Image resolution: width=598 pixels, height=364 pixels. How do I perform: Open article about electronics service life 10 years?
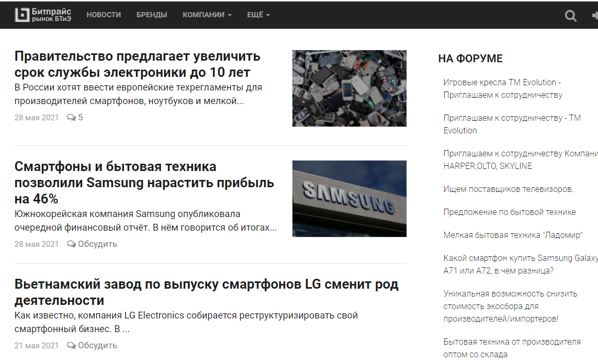137,64
